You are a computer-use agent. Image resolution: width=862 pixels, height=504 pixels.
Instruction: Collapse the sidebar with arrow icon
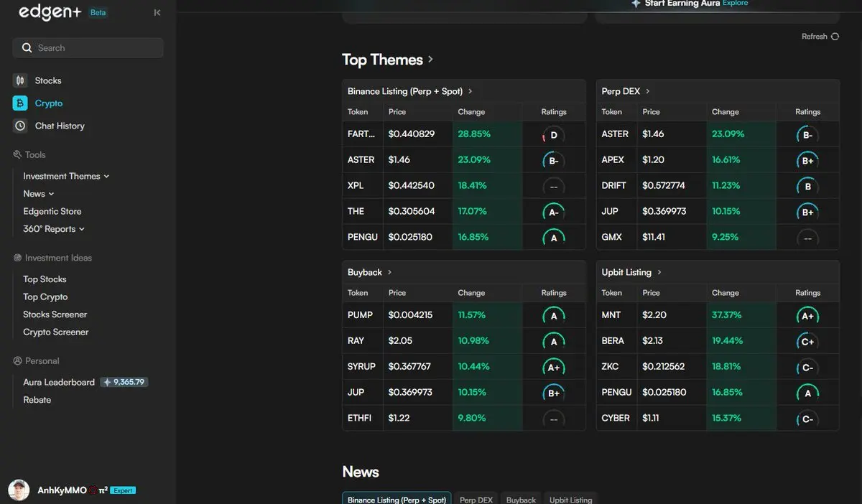(157, 12)
